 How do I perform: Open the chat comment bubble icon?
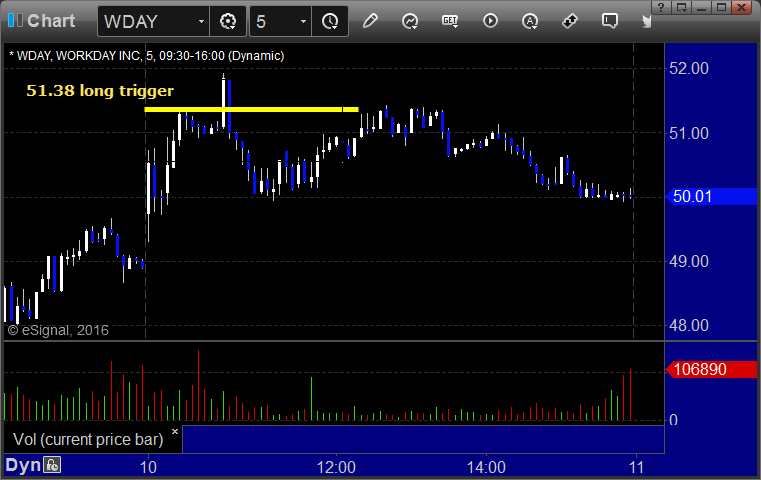coord(610,21)
